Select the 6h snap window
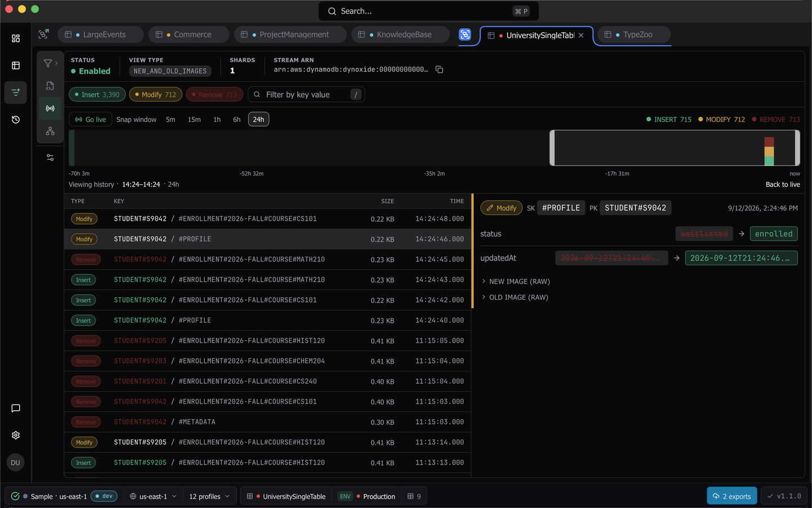Screen dimensions: 812x508 click(237, 120)
